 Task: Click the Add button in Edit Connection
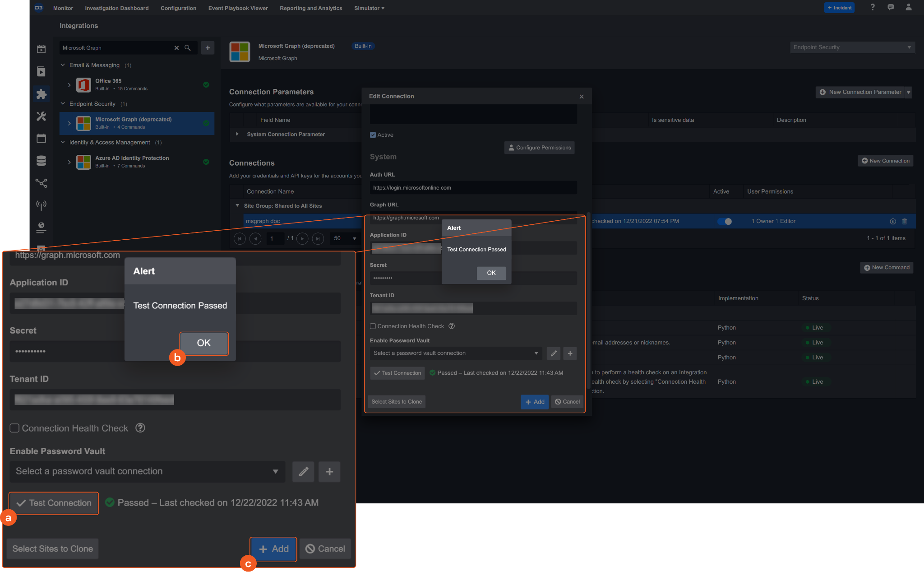pyautogui.click(x=535, y=402)
